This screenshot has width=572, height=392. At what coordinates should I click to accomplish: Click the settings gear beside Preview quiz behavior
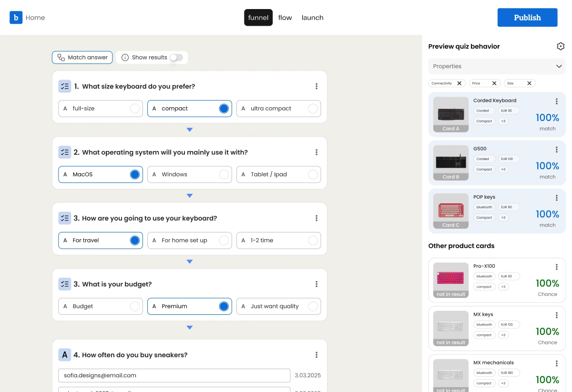[561, 46]
